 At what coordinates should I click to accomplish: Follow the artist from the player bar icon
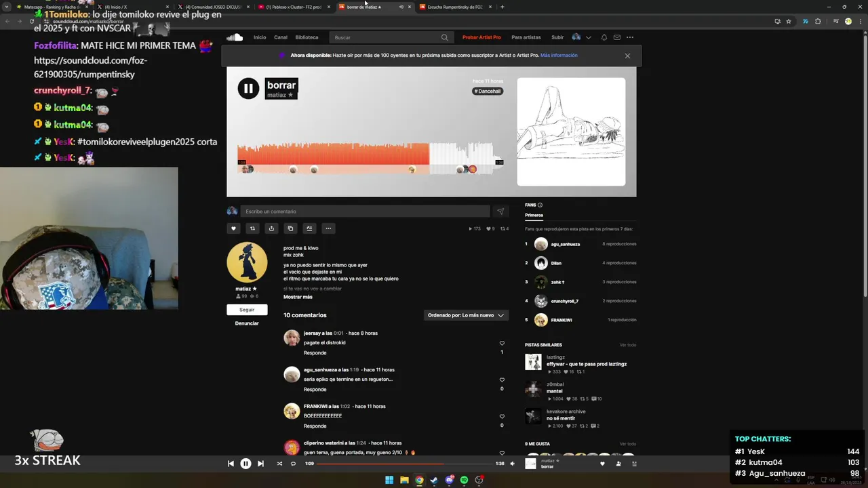(x=618, y=464)
